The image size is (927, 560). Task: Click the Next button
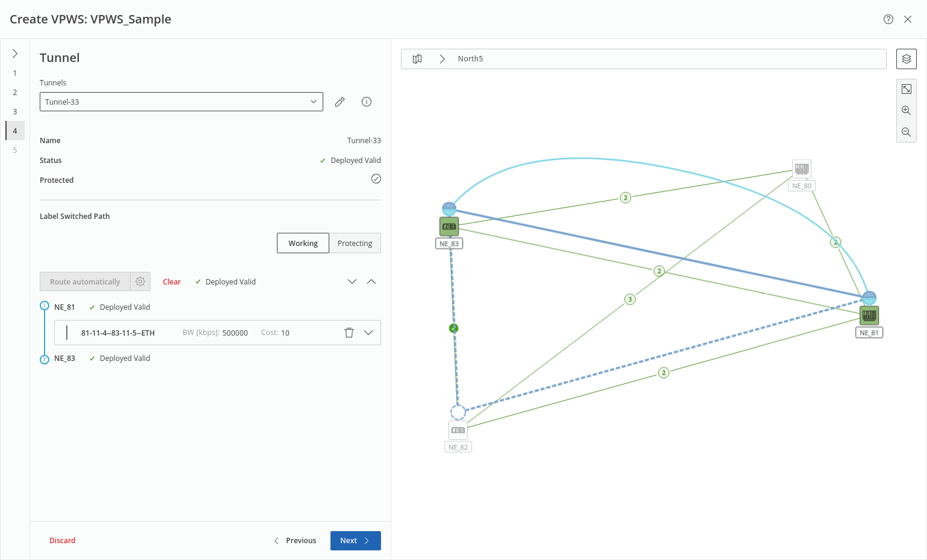tap(355, 541)
